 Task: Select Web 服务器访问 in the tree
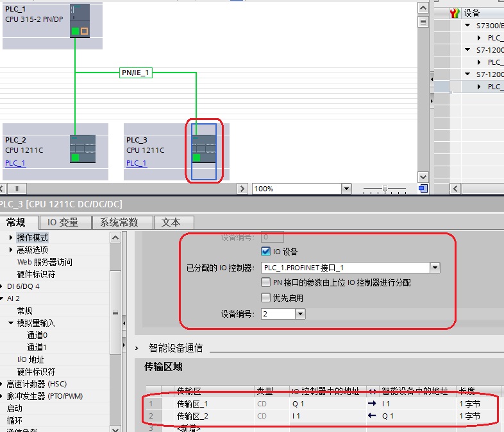[x=45, y=262]
